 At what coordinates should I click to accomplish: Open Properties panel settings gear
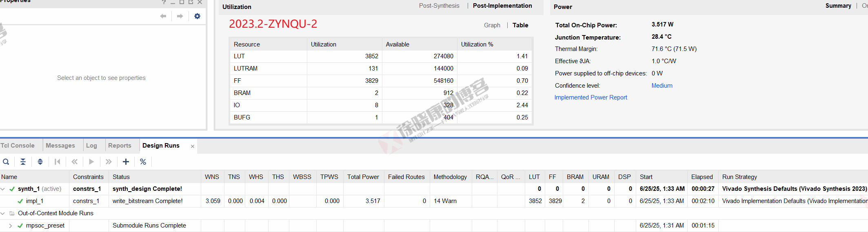pos(197,16)
